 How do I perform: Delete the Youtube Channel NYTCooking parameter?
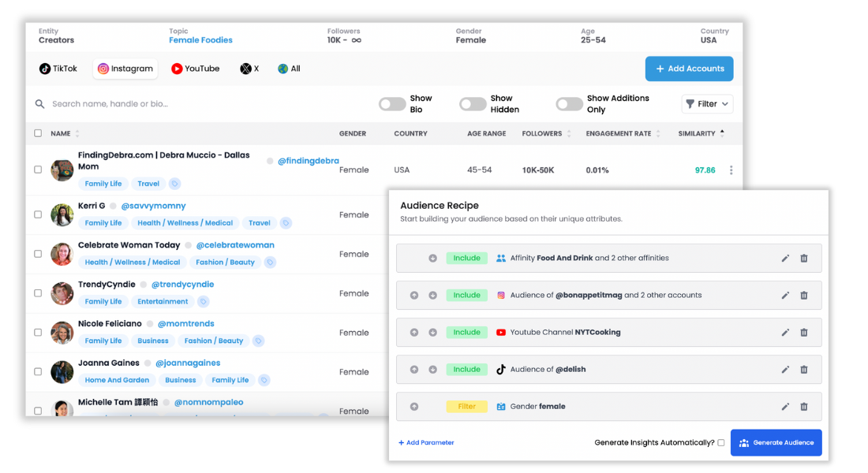point(804,333)
